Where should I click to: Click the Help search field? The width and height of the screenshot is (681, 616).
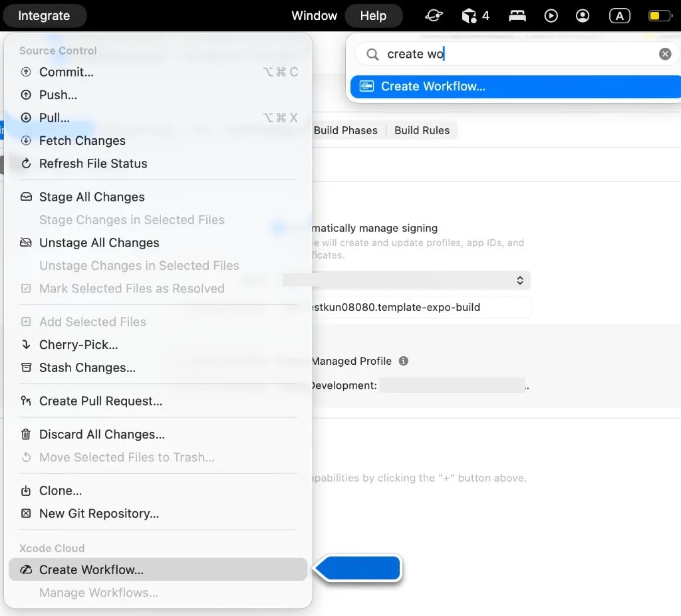(516, 54)
